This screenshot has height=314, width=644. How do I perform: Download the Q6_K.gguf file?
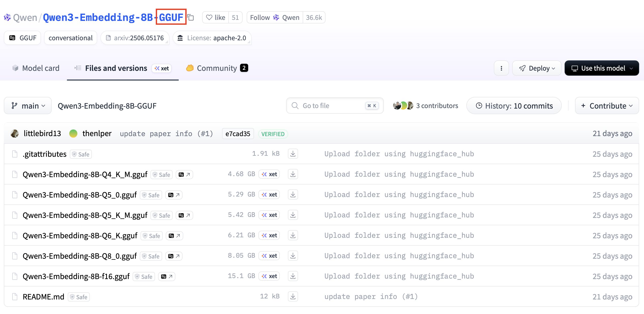[293, 235]
